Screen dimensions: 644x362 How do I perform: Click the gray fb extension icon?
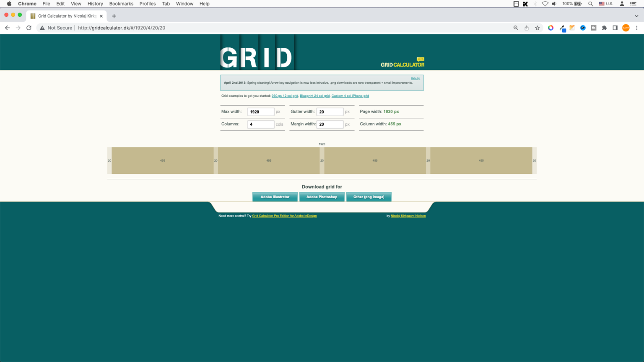(x=594, y=28)
